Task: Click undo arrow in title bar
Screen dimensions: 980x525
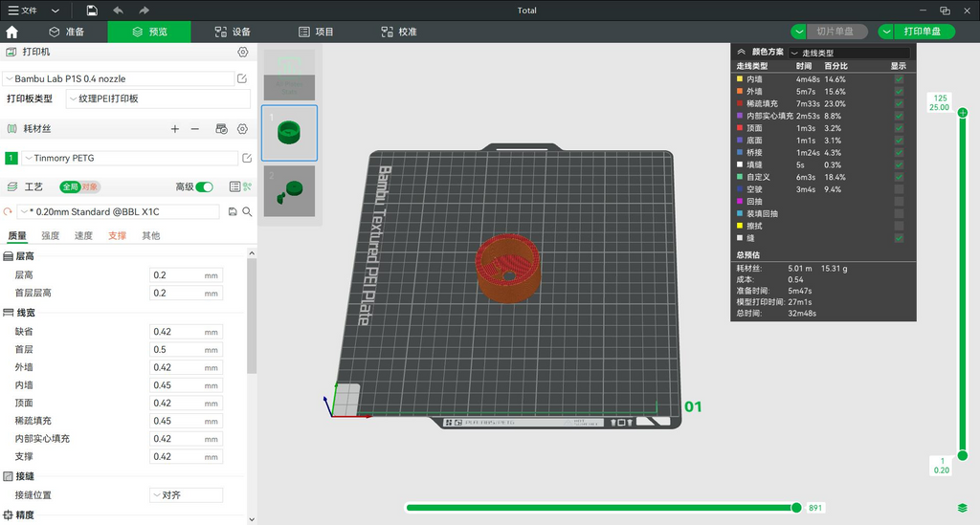Action: 118,10
